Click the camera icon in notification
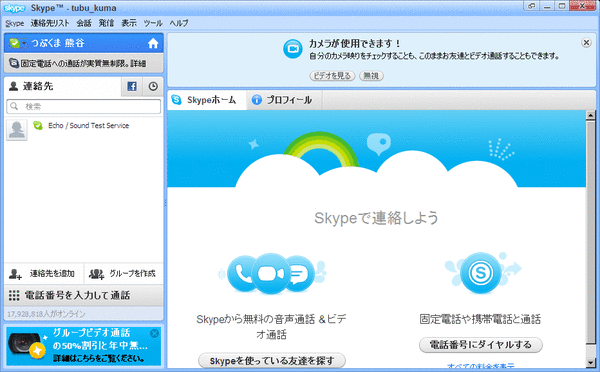Screen dimensions: 600x372 [x=293, y=49]
